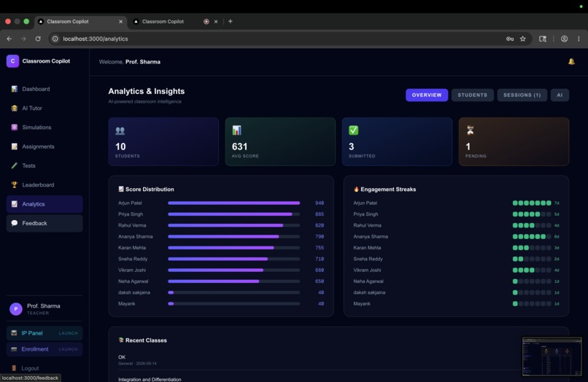Open the Tests page

[x=45, y=165]
